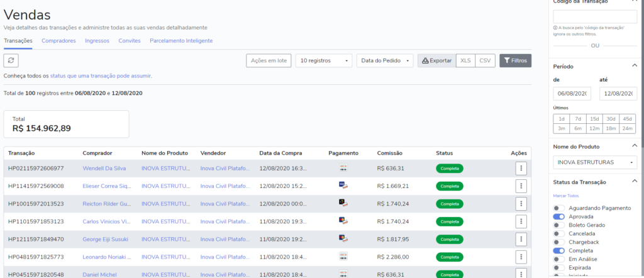
Task: Open link about transaction statuses
Action: 101,76
